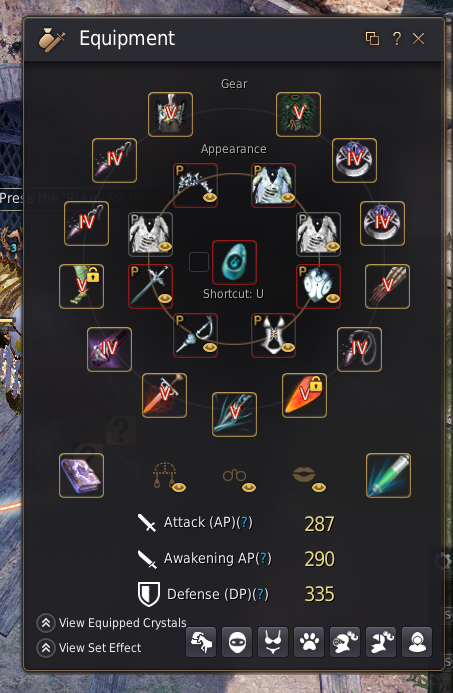Click the underwear display icon button

(x=273, y=642)
